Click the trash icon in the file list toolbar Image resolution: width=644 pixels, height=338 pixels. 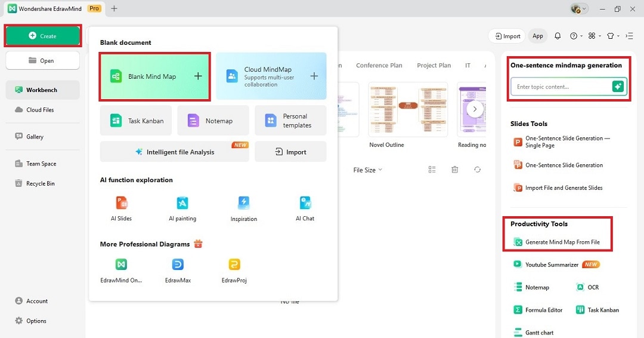(454, 170)
